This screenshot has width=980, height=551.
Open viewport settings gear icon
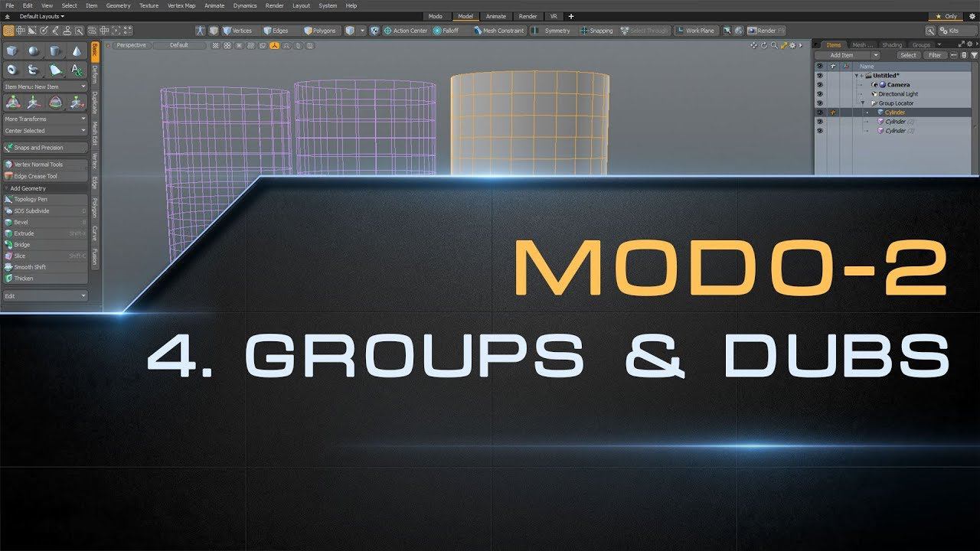pyautogui.click(x=794, y=45)
